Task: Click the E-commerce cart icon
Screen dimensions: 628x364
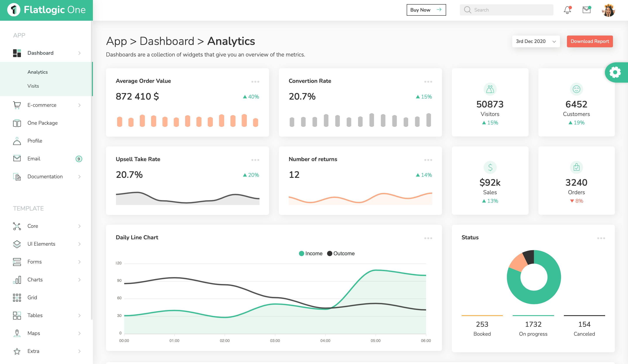Action: 17,105
